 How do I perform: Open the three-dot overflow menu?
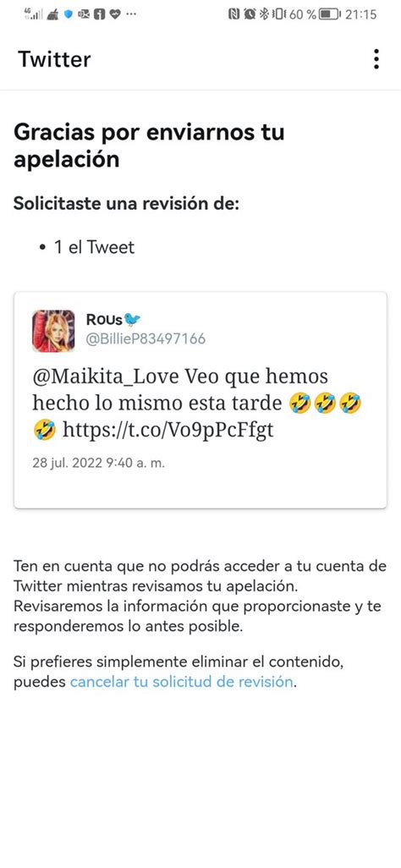(x=376, y=59)
